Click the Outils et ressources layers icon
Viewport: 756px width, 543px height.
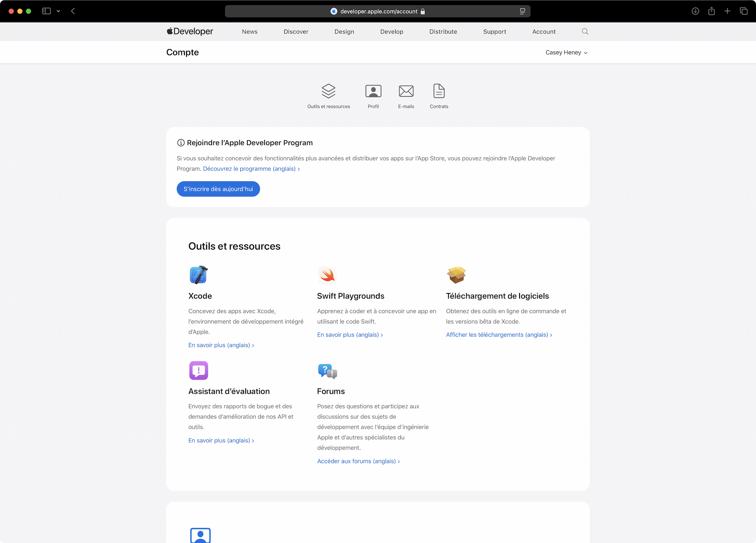328,91
